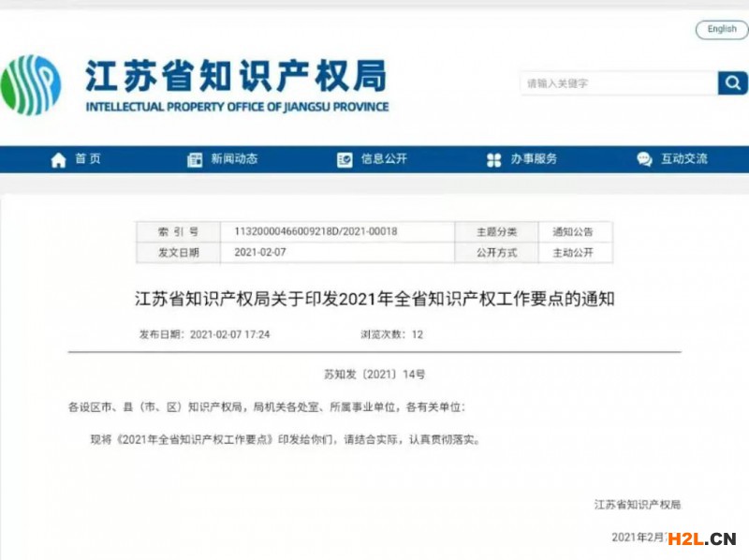Click the index number 11320000466009218D/2021-00018

[316, 232]
